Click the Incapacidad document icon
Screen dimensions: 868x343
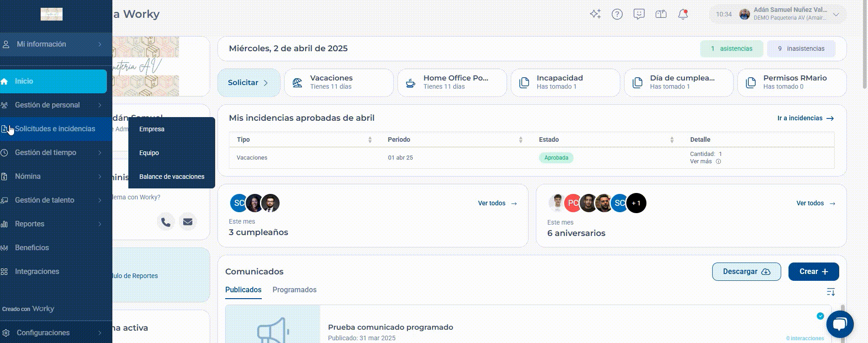coord(524,83)
